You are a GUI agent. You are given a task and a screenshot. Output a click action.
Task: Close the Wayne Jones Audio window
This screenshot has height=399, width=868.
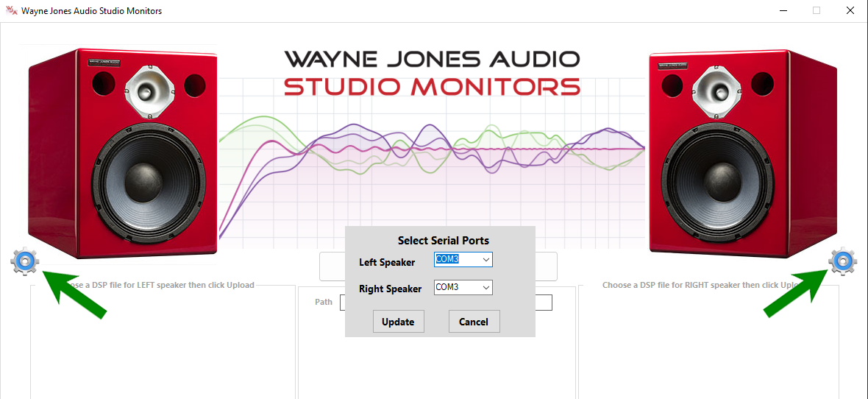tap(850, 10)
